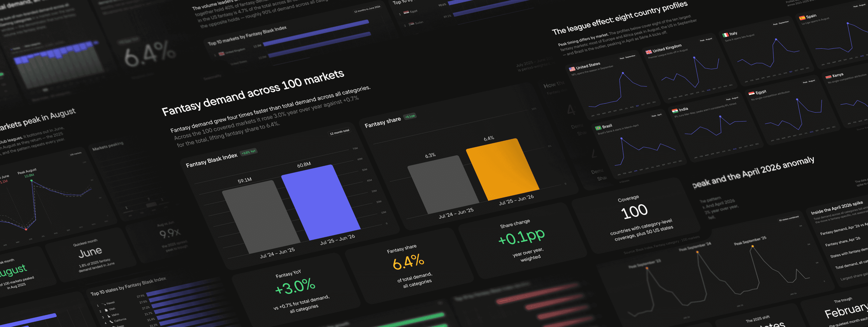
Task: Click the orange Peak September '25 marker
Action: pos(753,246)
